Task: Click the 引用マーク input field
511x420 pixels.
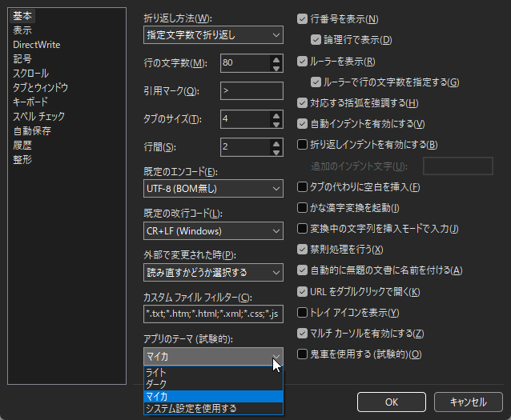Action: [x=251, y=91]
